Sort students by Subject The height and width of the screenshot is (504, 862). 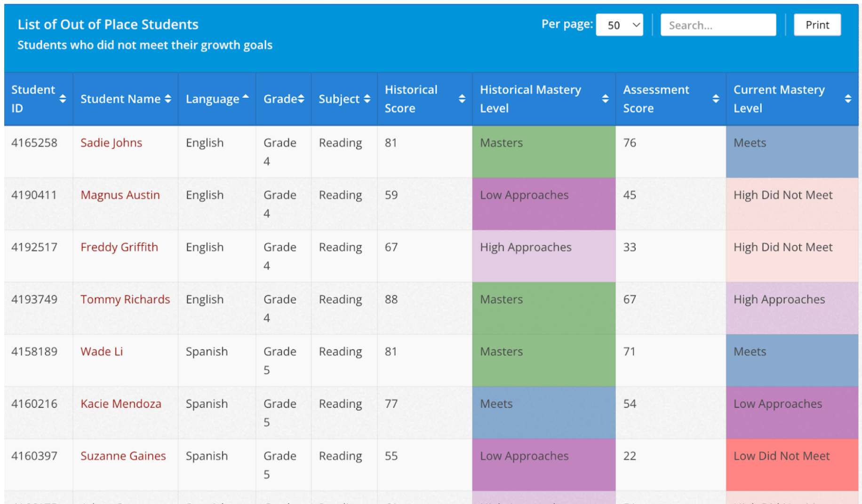pyautogui.click(x=368, y=99)
